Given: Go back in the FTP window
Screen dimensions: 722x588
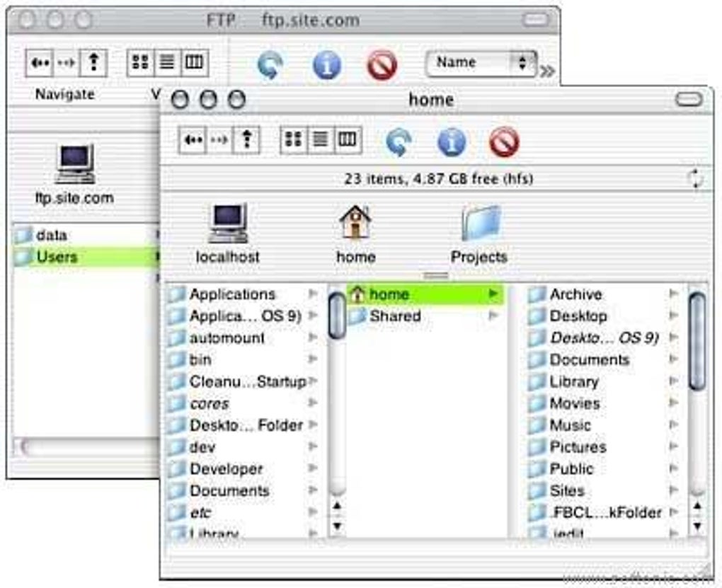Looking at the screenshot, I should tap(40, 63).
